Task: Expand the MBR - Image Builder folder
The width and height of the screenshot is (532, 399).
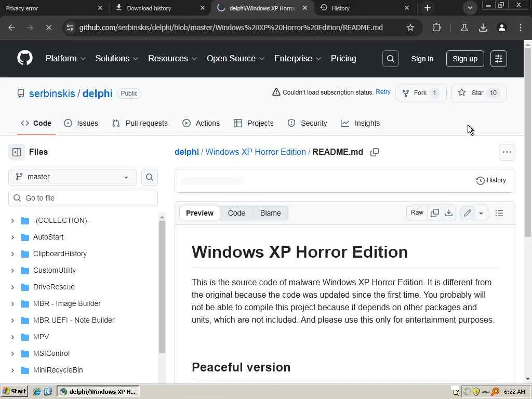Action: tap(12, 303)
